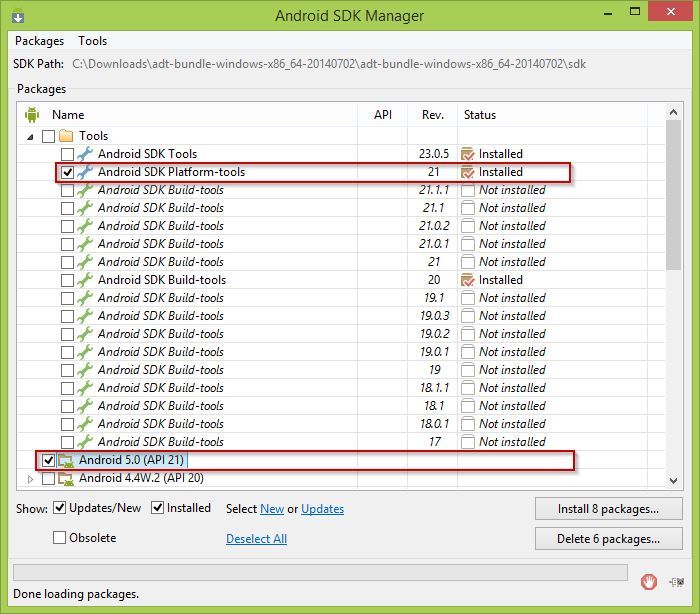Viewport: 700px width, 614px height.
Task: Maximize the Android SDK Manager window
Action: [x=634, y=12]
